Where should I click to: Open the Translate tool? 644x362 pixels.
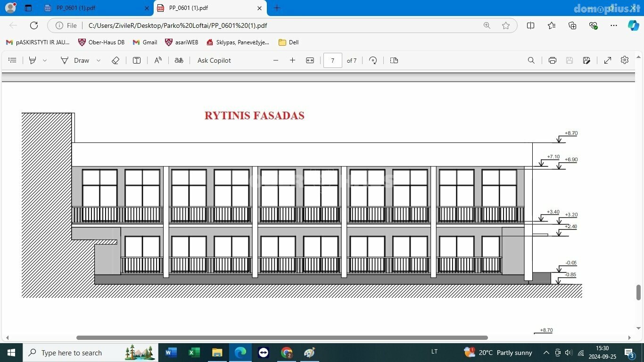179,60
